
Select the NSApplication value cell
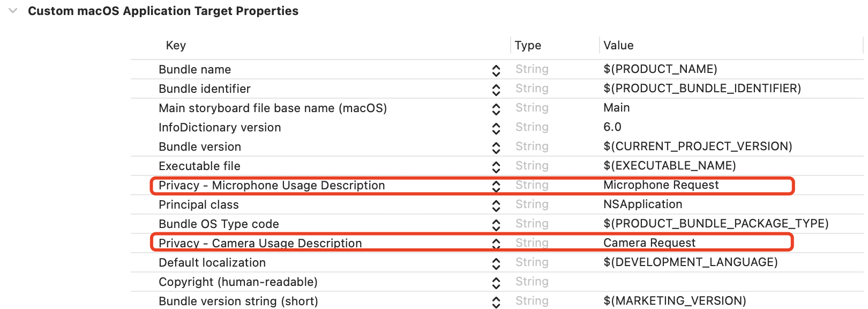point(642,204)
